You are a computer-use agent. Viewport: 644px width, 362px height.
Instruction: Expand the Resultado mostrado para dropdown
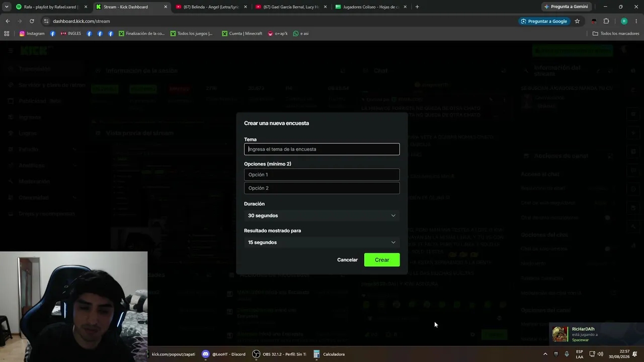tap(322, 242)
